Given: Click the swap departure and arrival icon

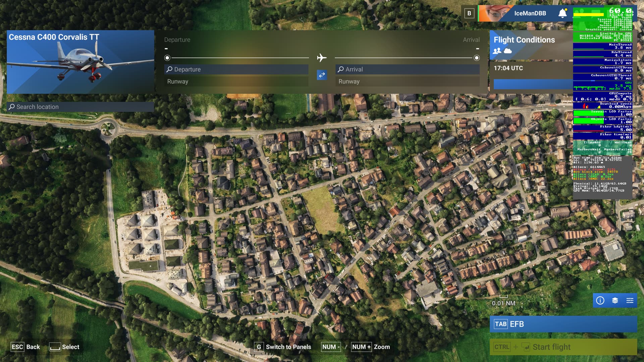Looking at the screenshot, I should pyautogui.click(x=322, y=75).
